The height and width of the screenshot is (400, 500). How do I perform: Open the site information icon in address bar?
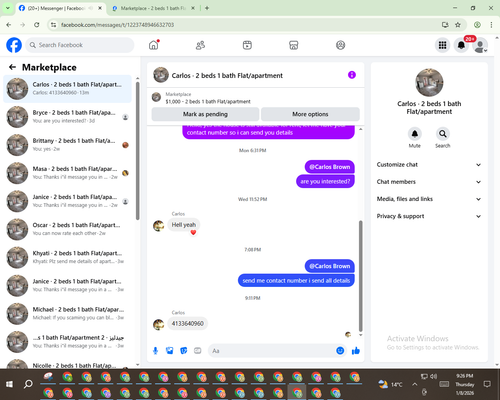(x=53, y=25)
